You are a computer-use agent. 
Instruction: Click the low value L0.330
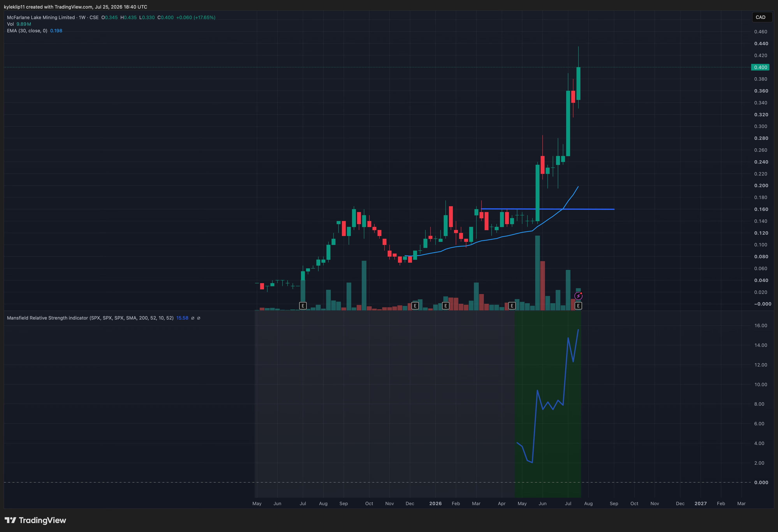(x=147, y=17)
